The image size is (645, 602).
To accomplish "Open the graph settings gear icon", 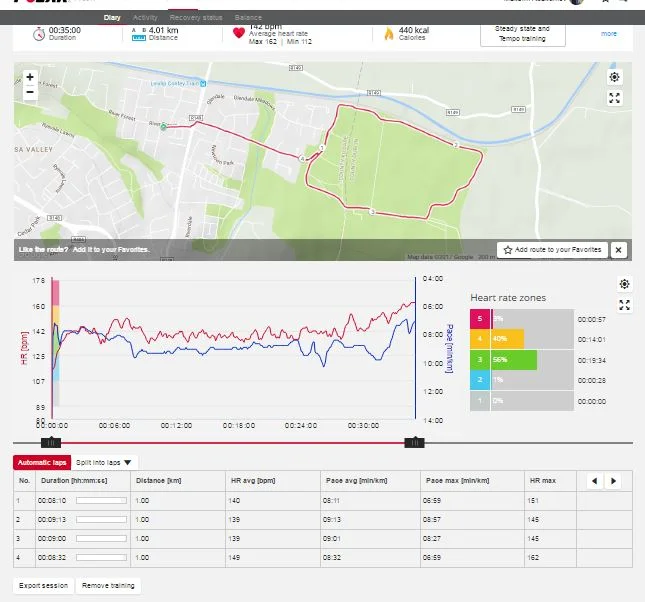I will click(x=624, y=285).
